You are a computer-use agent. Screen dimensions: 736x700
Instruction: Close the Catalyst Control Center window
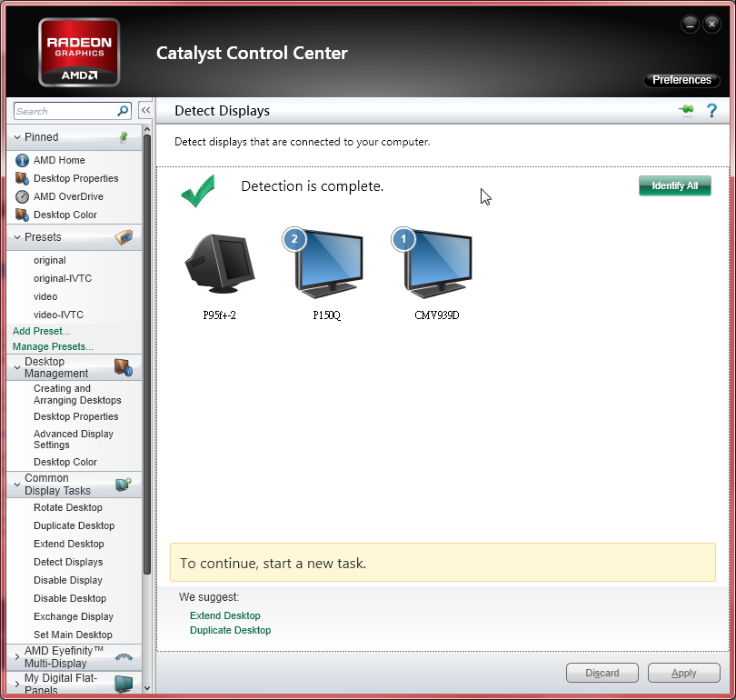tap(711, 24)
